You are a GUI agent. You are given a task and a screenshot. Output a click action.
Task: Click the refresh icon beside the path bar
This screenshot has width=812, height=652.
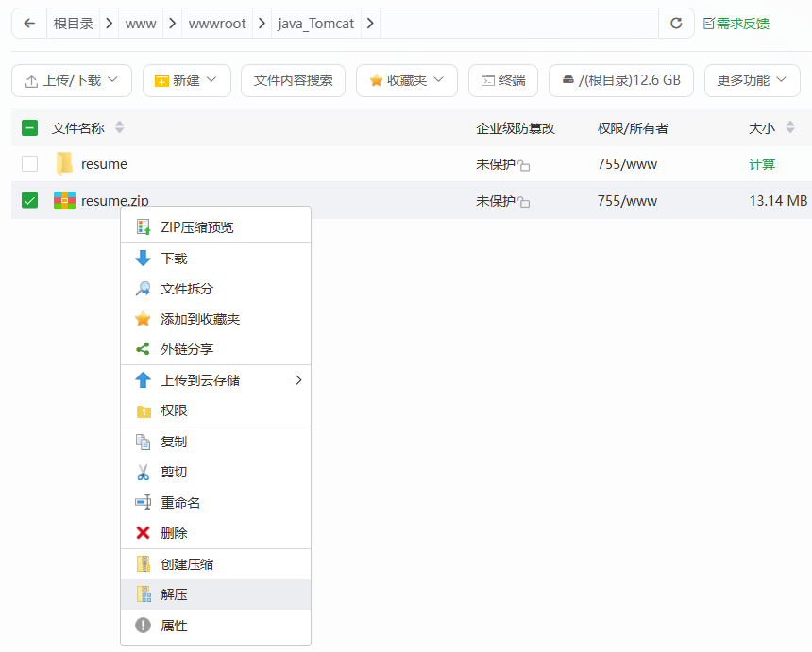(x=677, y=23)
